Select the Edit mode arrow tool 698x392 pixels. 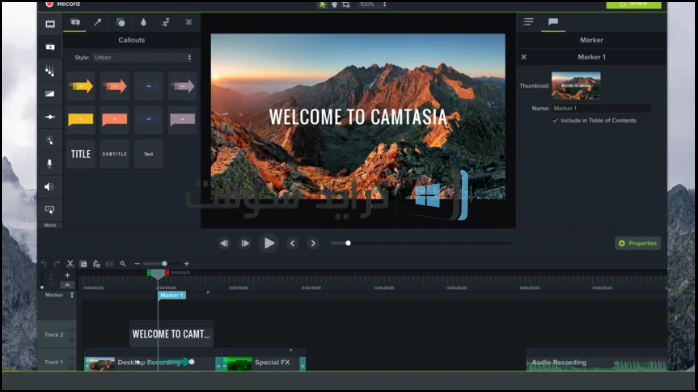322,4
